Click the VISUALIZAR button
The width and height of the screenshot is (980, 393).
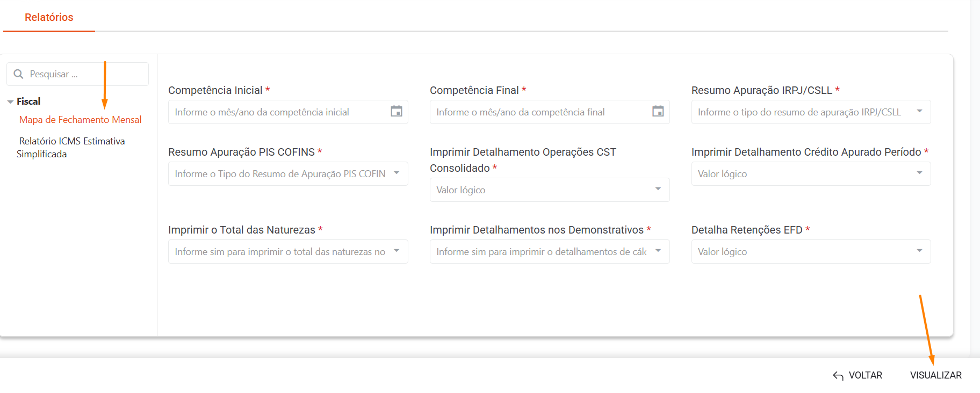click(x=935, y=375)
